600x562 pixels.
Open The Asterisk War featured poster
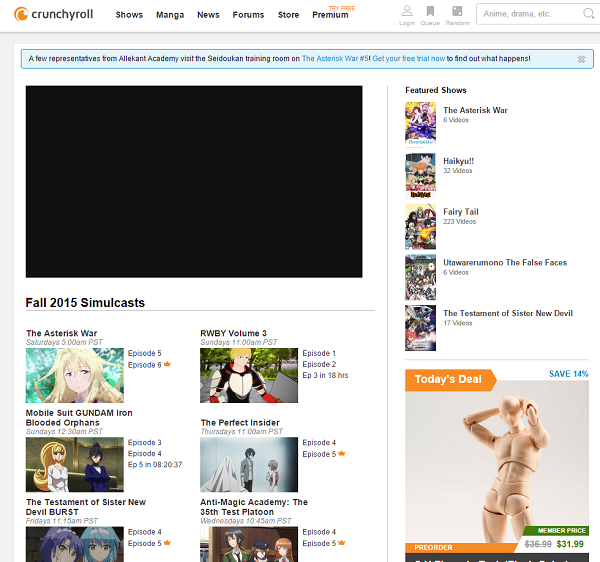420,123
